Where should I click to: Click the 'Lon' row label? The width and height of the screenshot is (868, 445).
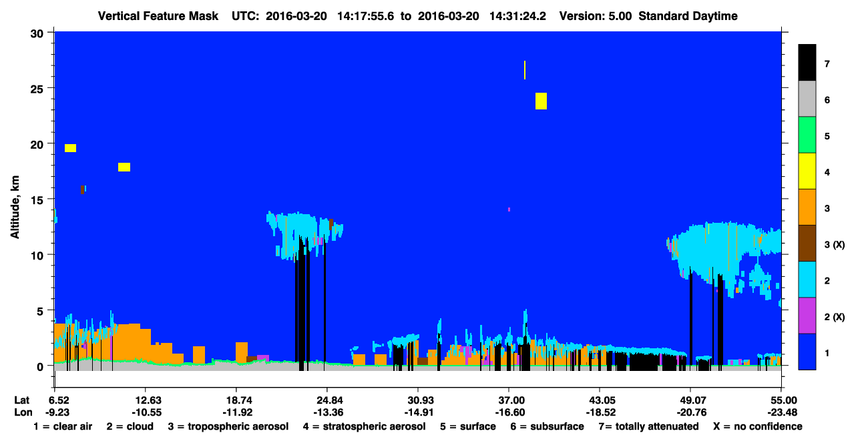(22, 412)
